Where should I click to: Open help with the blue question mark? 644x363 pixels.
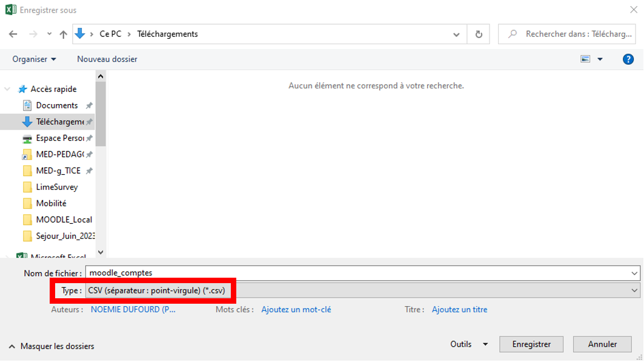click(628, 59)
